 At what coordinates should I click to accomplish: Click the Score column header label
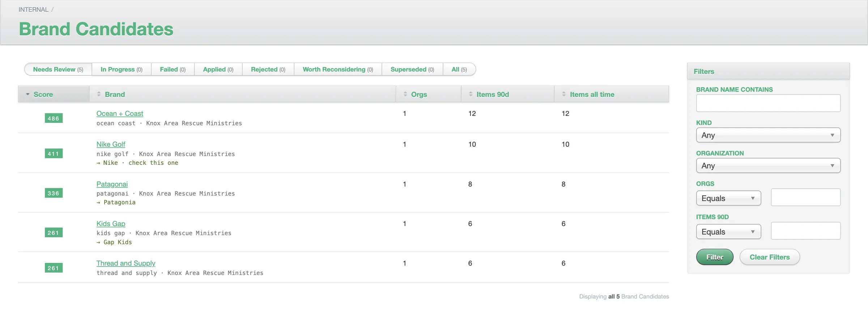pyautogui.click(x=43, y=94)
